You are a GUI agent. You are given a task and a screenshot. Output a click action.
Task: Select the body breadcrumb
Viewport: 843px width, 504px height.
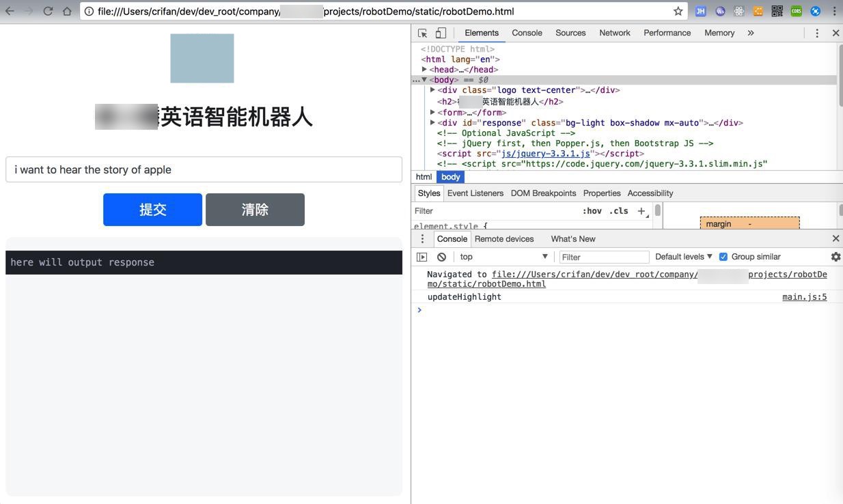point(450,177)
